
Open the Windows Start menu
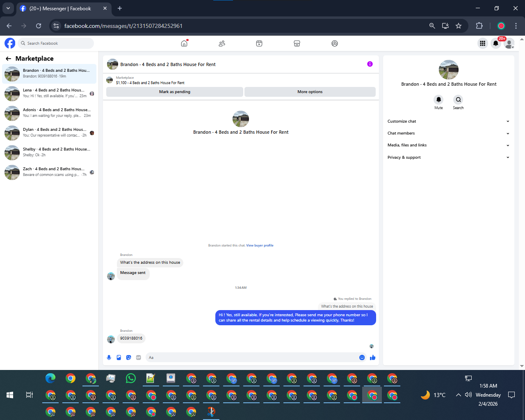point(10,395)
